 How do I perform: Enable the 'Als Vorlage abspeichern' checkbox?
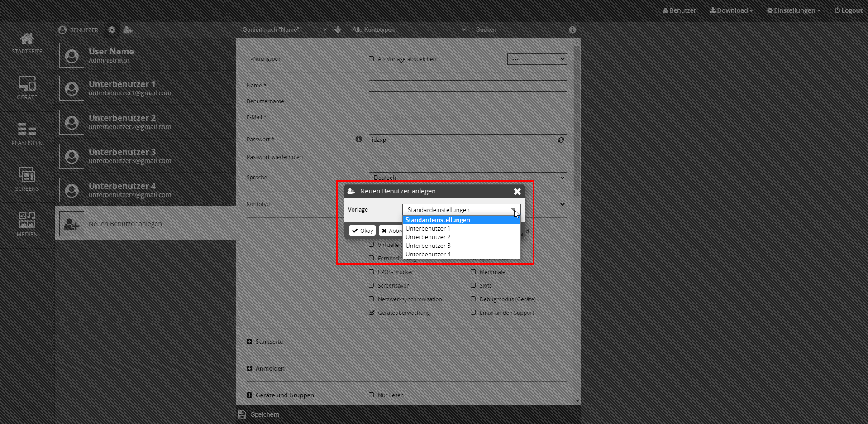[372, 59]
